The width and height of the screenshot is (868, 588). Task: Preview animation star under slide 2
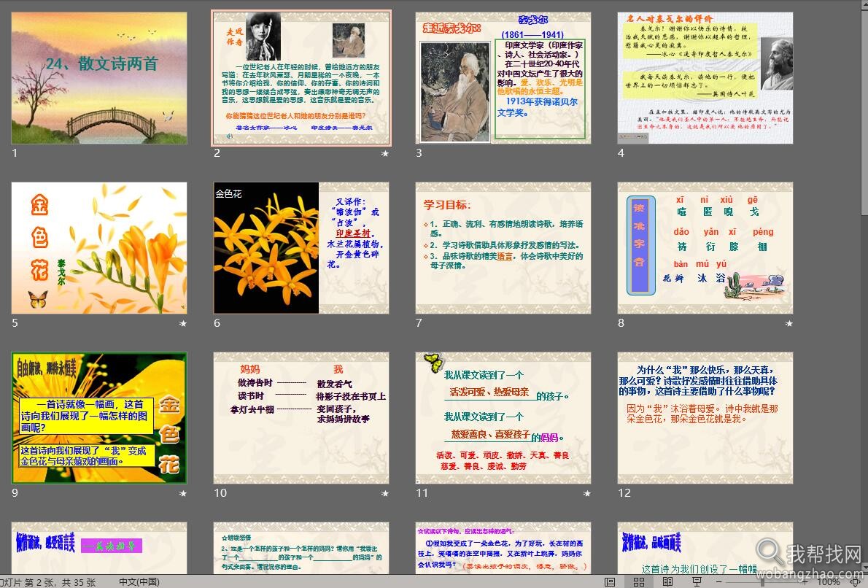click(384, 153)
